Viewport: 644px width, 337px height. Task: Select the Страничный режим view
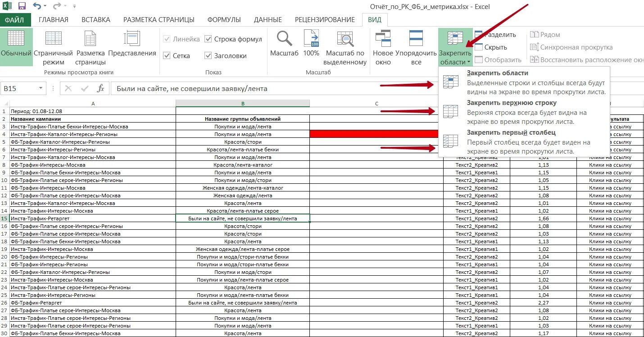coord(53,47)
